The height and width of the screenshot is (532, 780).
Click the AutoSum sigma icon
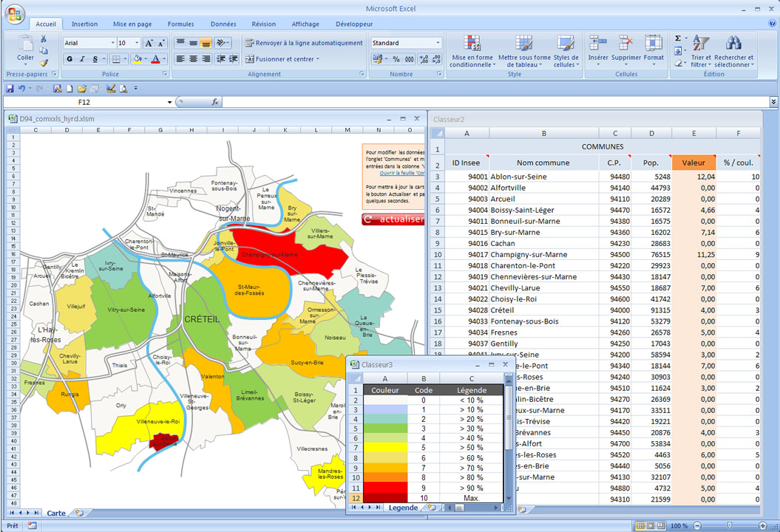click(x=678, y=38)
